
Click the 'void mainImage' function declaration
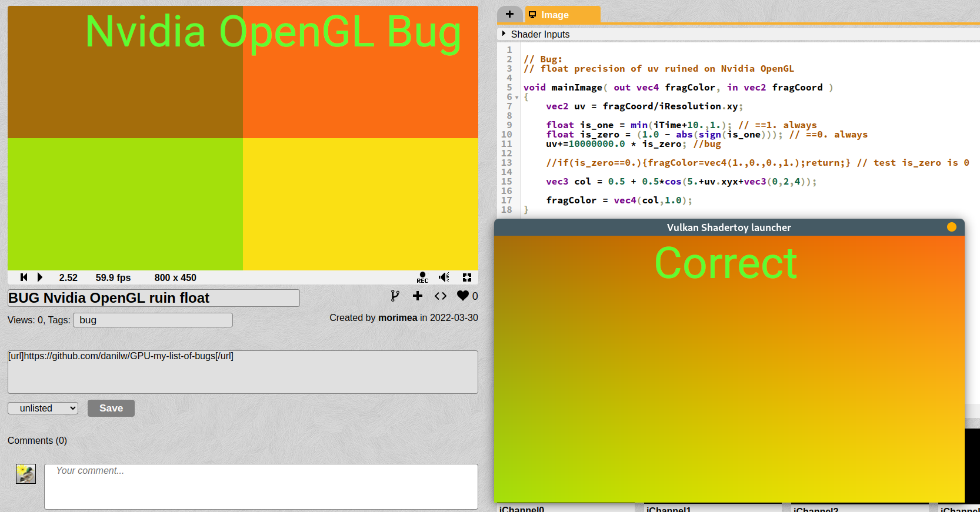[678, 88]
